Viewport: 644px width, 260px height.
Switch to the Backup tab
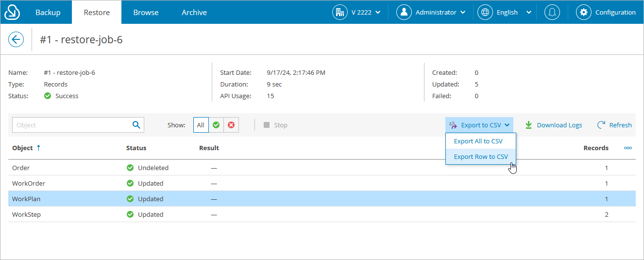48,12
